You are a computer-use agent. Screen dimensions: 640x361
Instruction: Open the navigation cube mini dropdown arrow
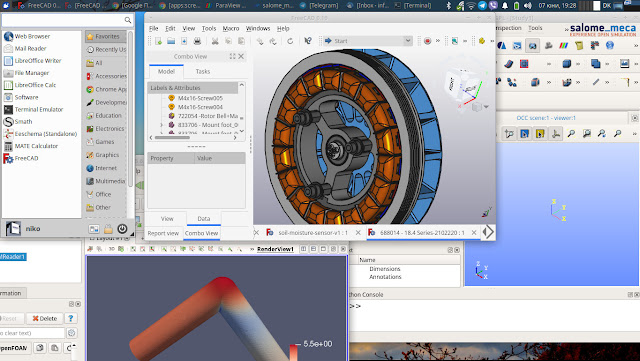(x=486, y=107)
